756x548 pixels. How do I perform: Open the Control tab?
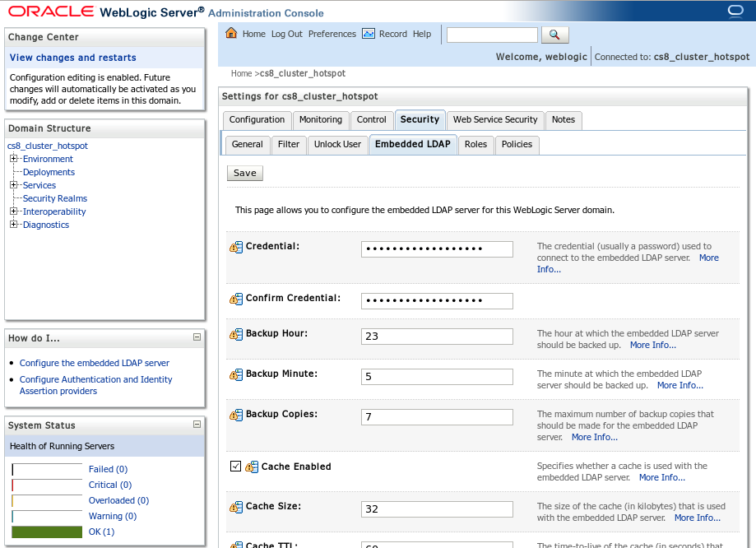[371, 120]
